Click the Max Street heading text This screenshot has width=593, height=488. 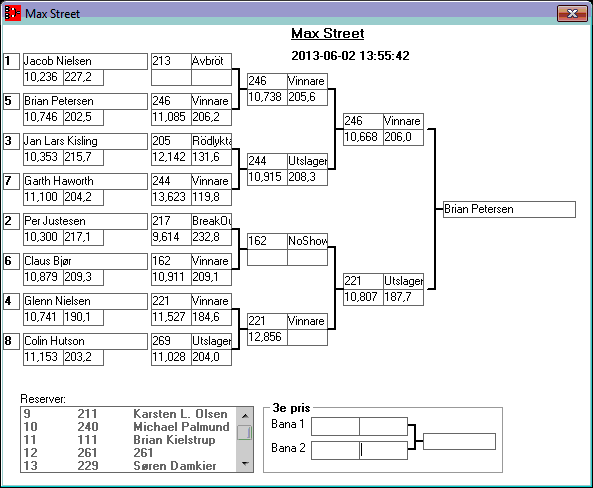(328, 34)
